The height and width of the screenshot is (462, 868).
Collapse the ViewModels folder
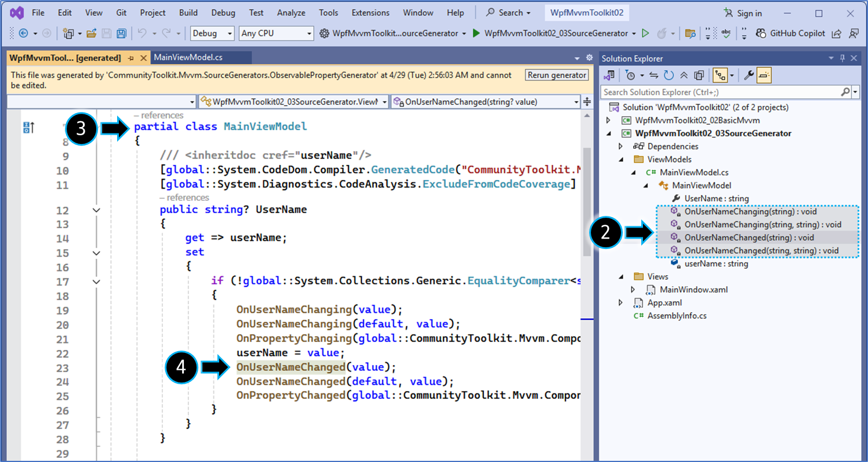tap(621, 160)
